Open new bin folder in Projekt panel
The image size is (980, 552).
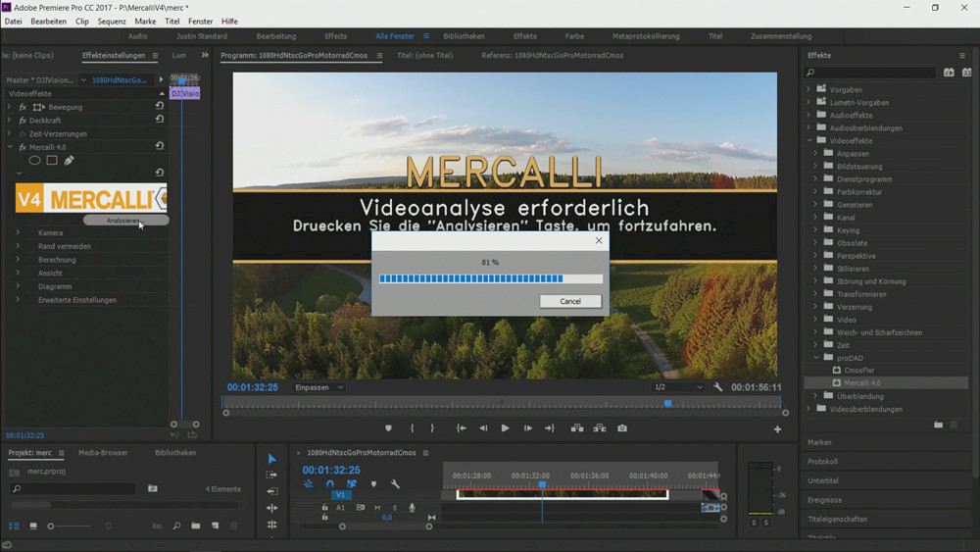pyautogui.click(x=196, y=526)
